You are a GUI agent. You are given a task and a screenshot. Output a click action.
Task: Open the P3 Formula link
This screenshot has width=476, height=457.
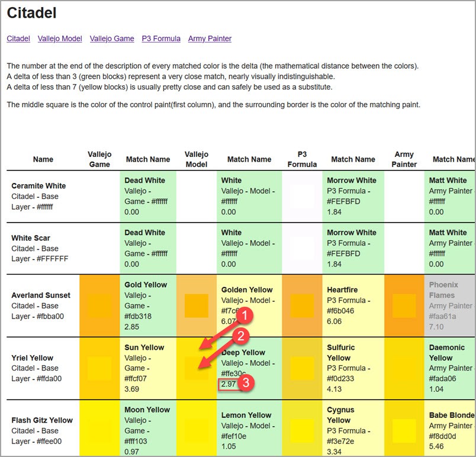(161, 38)
